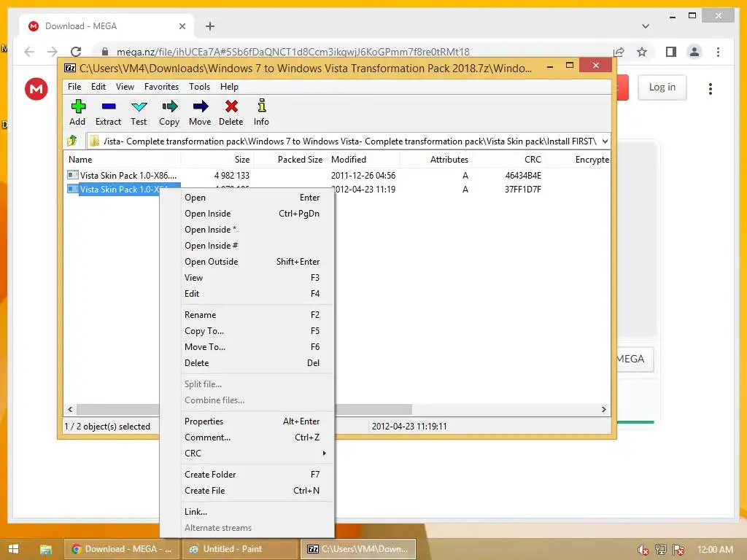Image resolution: width=747 pixels, height=560 pixels.
Task: Click the Copy toolbar icon
Action: tap(169, 112)
